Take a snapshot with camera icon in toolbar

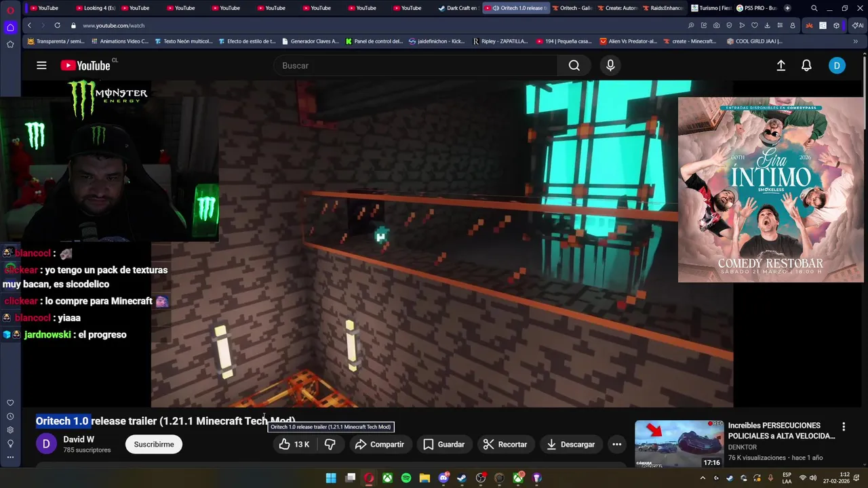tap(716, 25)
